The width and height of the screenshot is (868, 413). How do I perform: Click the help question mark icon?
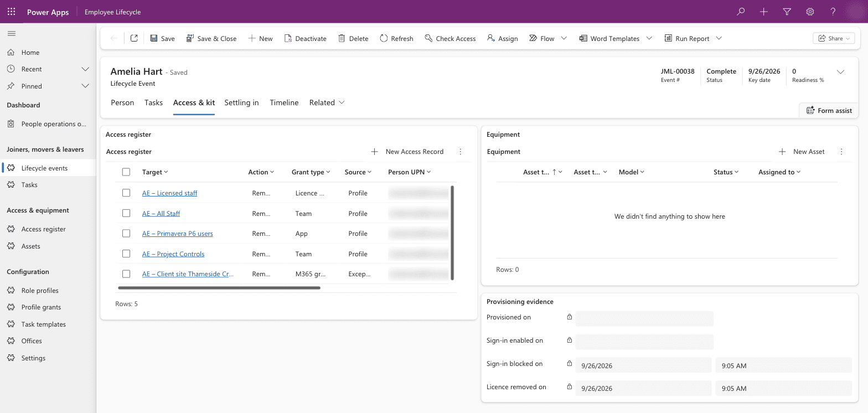(833, 12)
